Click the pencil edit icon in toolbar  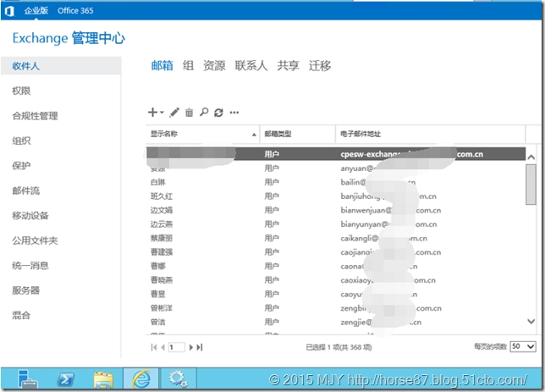175,112
